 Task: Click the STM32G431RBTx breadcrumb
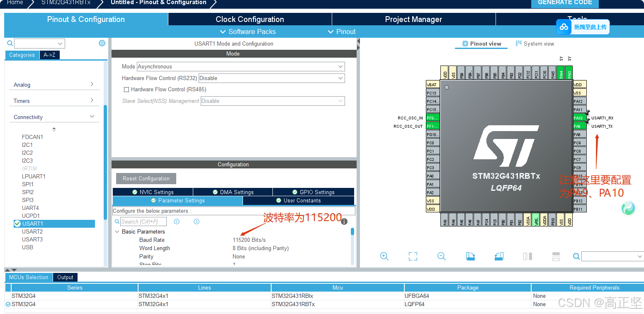(x=66, y=2)
